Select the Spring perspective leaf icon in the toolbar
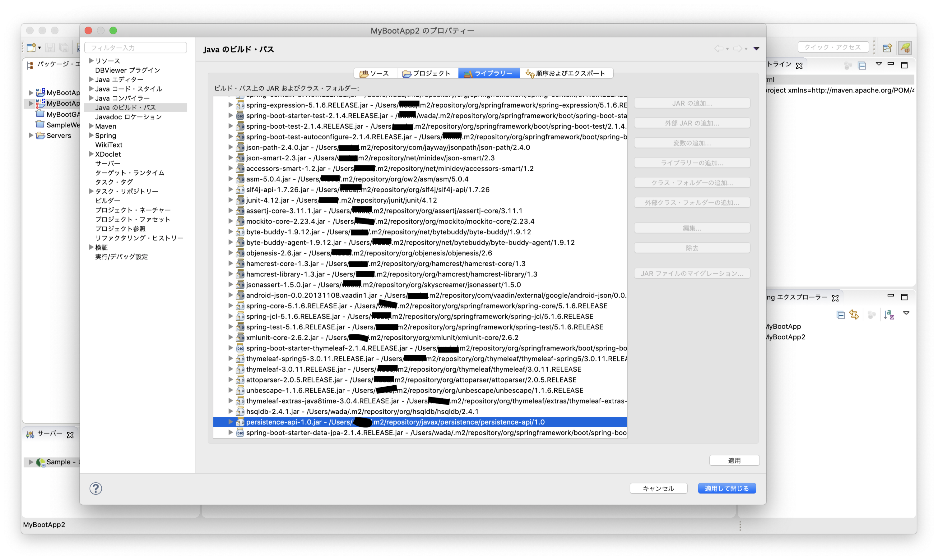Screen dimensions: 938x560 coord(904,48)
